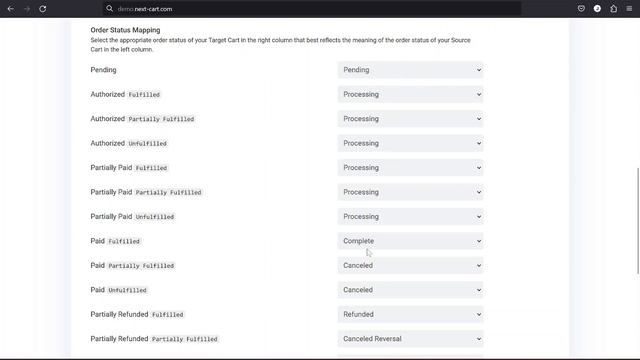Viewport: 640px width, 360px height.
Task: Click the Pending source status label
Action: pyautogui.click(x=103, y=70)
